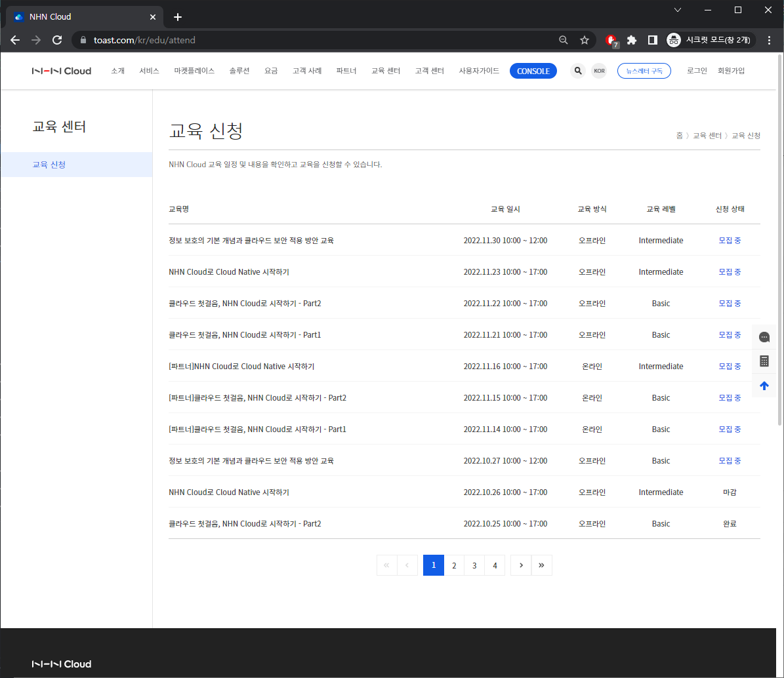784x678 pixels.
Task: Open the 고객 센터 menu
Action: point(430,71)
